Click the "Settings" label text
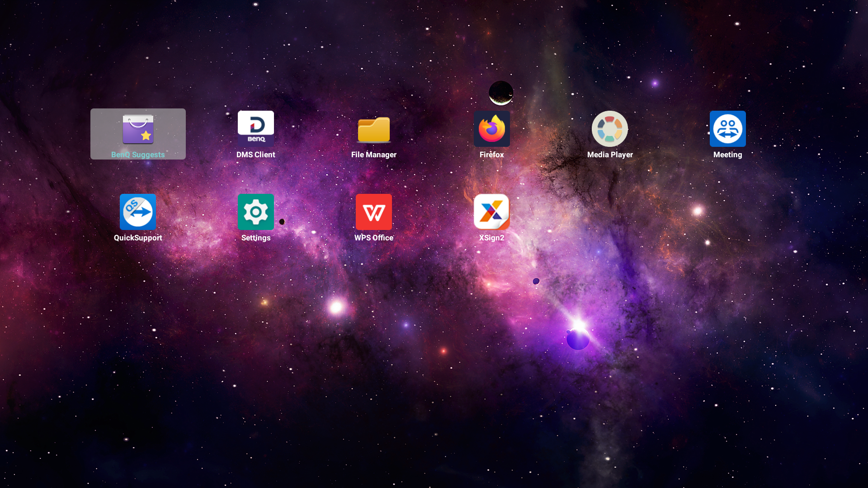The width and height of the screenshot is (868, 488). click(x=256, y=238)
